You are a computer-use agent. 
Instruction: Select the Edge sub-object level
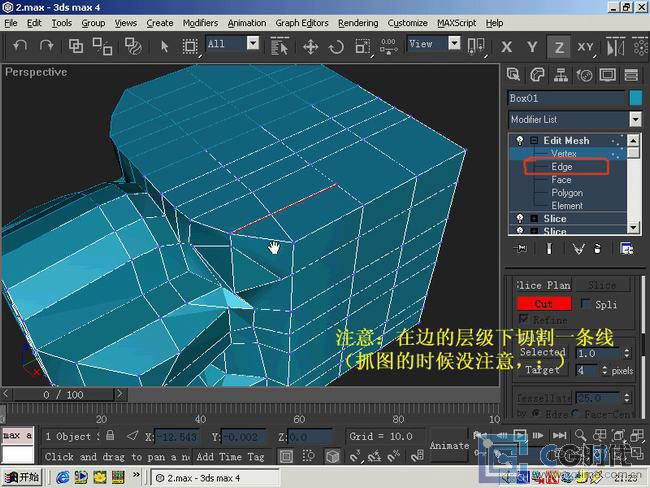point(562,167)
